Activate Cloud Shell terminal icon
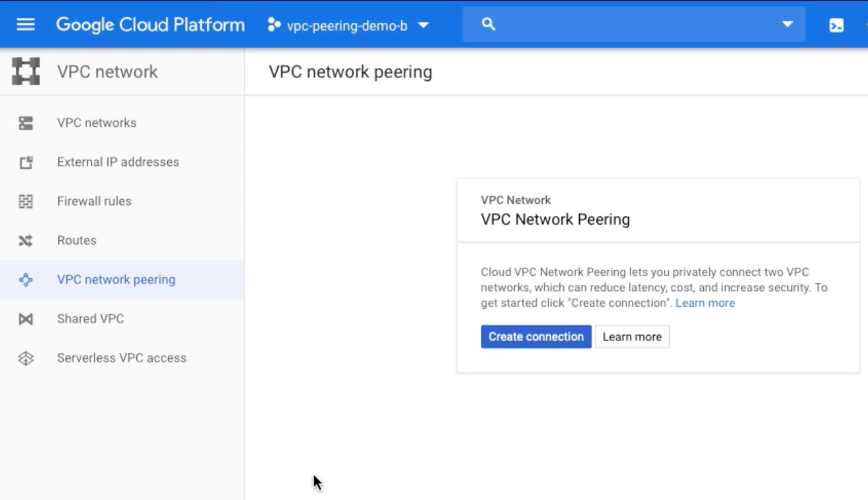The height and width of the screenshot is (500, 868). point(836,25)
